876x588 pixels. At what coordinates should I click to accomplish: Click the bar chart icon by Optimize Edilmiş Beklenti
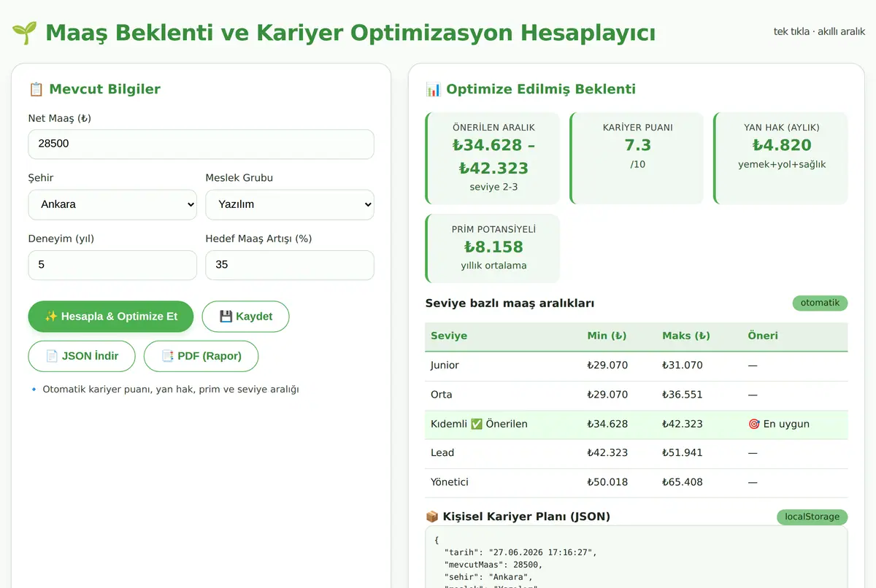(433, 90)
